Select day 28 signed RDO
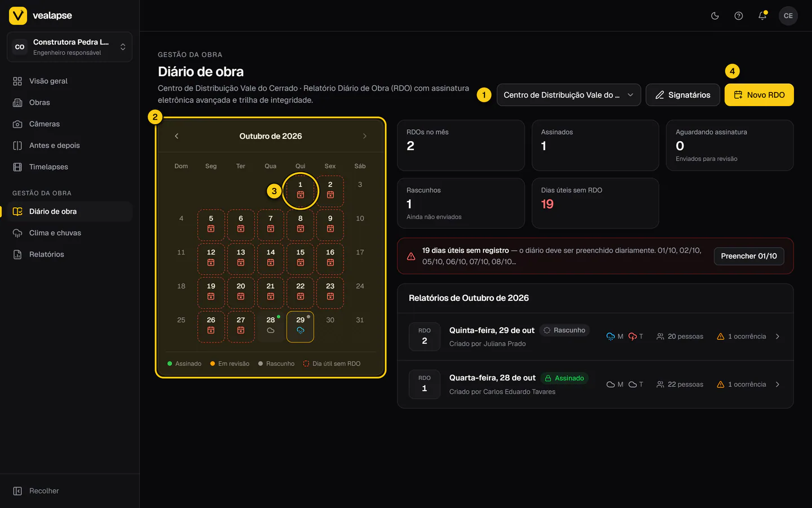Screen dimensions: 812x508 [x=271, y=326]
